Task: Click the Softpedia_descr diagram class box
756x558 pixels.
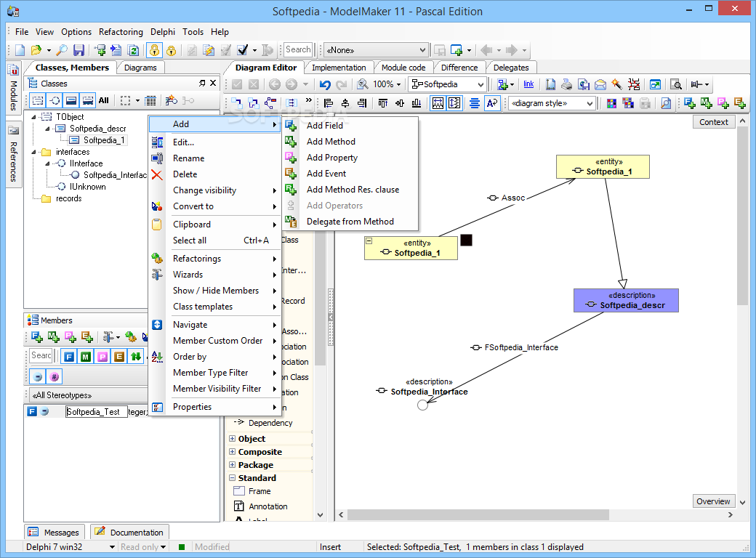Action: click(626, 301)
